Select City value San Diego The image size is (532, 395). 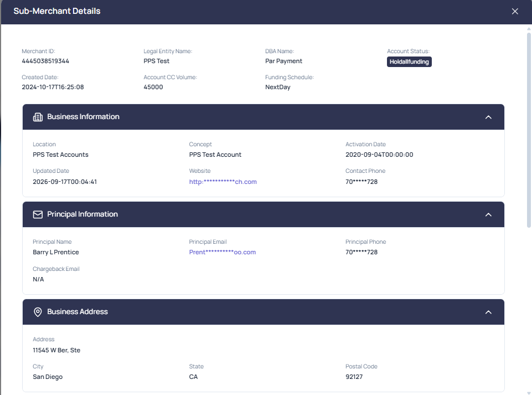coord(48,377)
